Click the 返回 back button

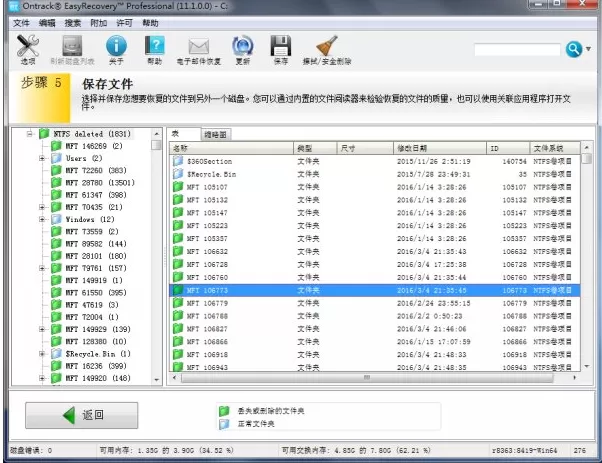click(x=82, y=415)
